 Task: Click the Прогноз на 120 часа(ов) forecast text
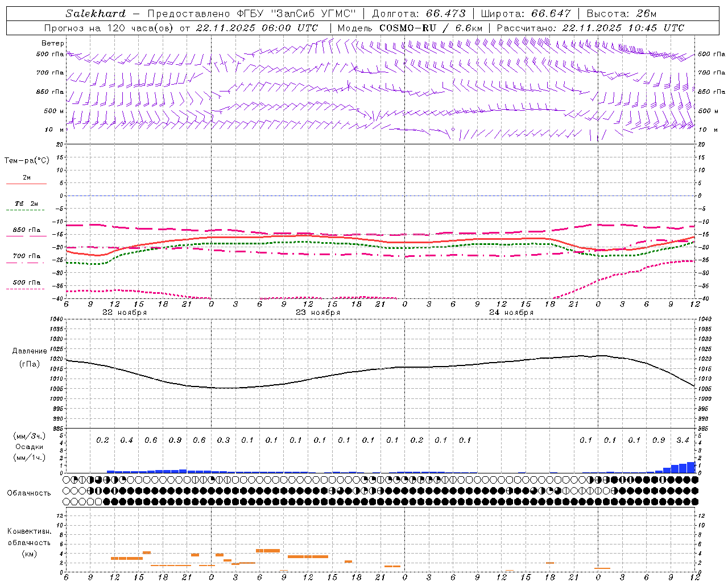(109, 28)
